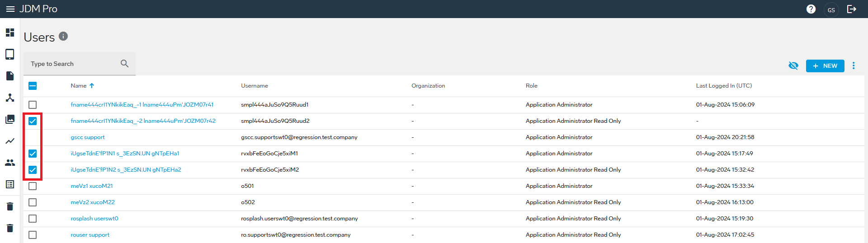Image resolution: width=868 pixels, height=243 pixels.
Task: Open the help question mark icon
Action: (x=811, y=9)
